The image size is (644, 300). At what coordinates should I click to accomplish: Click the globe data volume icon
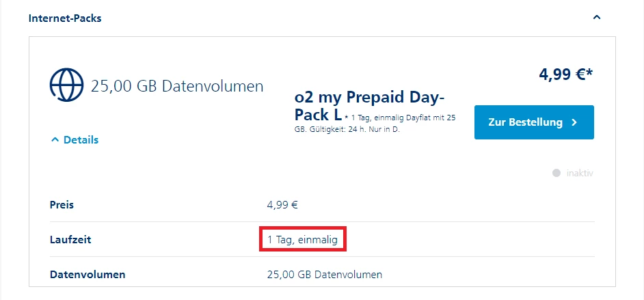(x=66, y=85)
